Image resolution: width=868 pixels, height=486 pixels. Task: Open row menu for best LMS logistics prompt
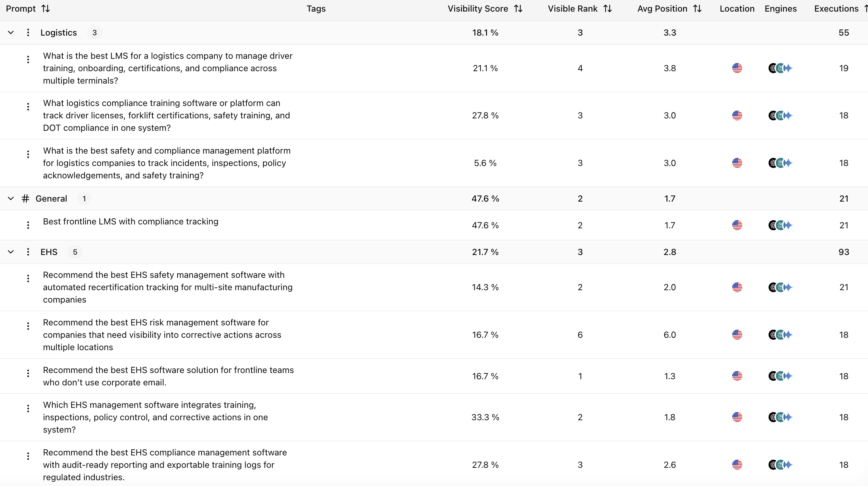(x=28, y=59)
